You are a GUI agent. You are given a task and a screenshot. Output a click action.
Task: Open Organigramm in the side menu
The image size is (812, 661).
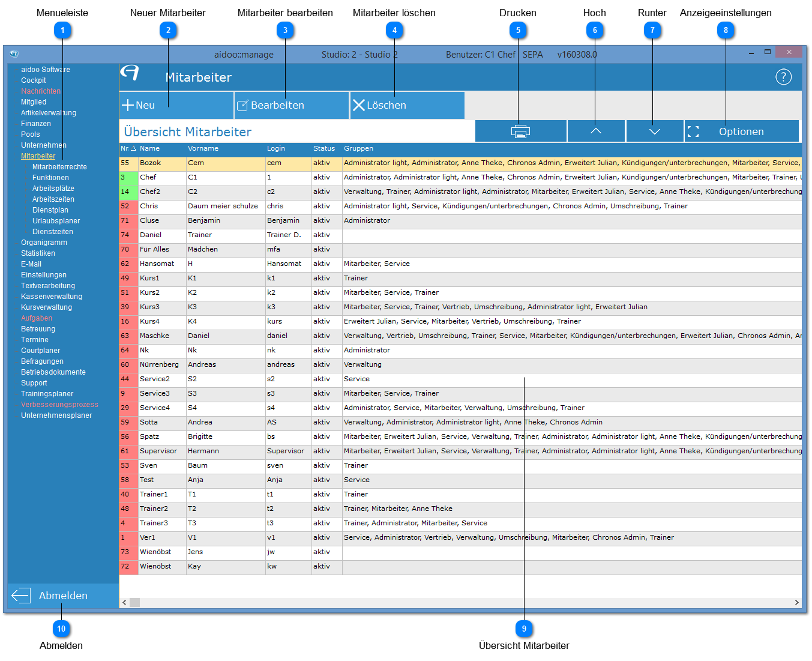pos(44,243)
